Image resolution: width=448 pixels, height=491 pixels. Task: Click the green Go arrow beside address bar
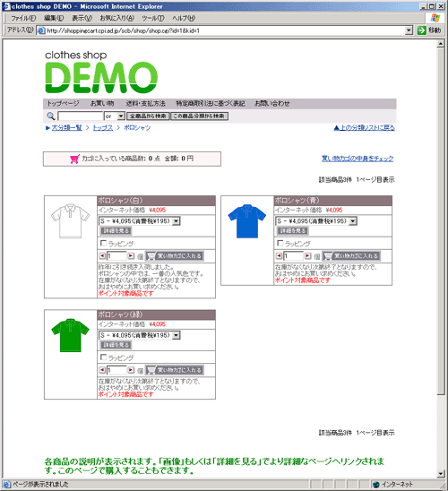[x=422, y=30]
